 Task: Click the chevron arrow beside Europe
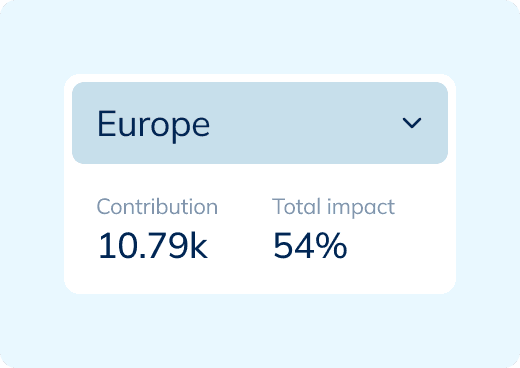[412, 123]
